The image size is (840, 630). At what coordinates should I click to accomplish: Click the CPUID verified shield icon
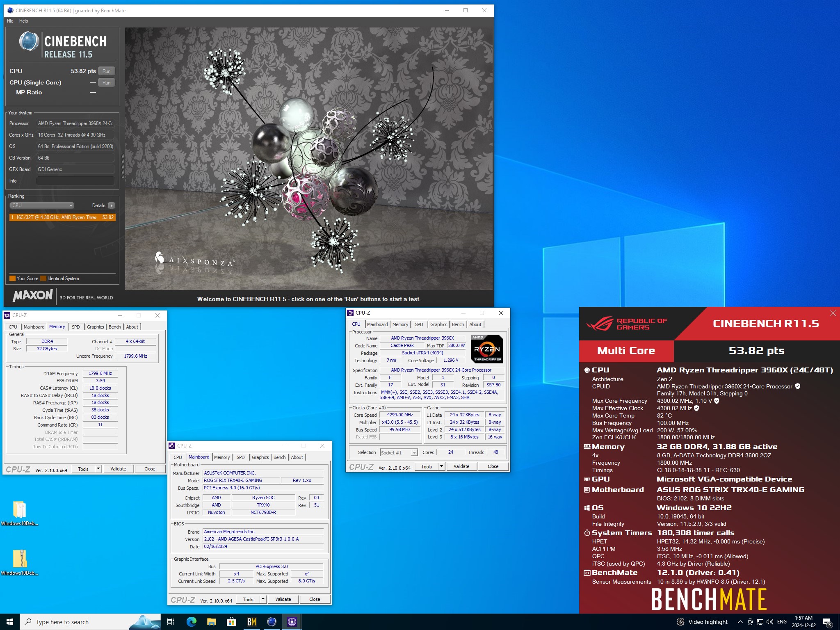click(798, 386)
